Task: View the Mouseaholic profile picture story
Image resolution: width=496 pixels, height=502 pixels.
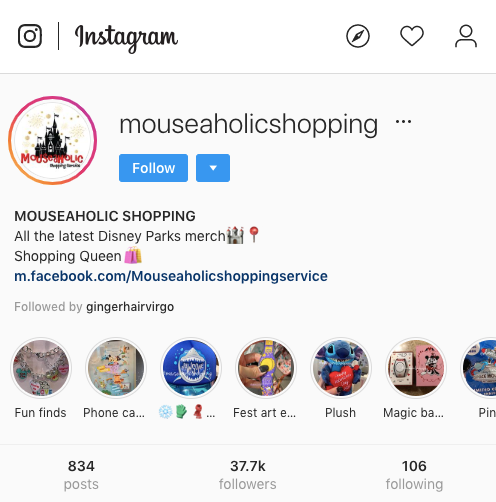Action: (53, 140)
